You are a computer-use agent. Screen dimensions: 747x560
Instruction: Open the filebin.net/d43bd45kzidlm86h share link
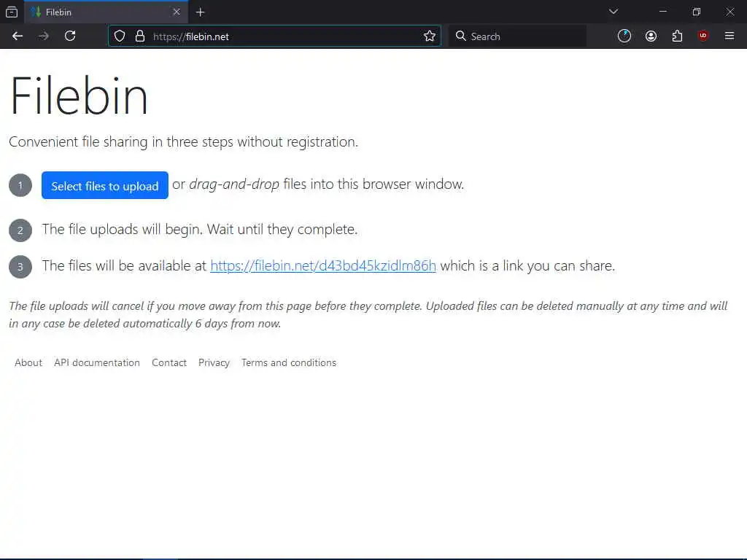click(x=323, y=265)
